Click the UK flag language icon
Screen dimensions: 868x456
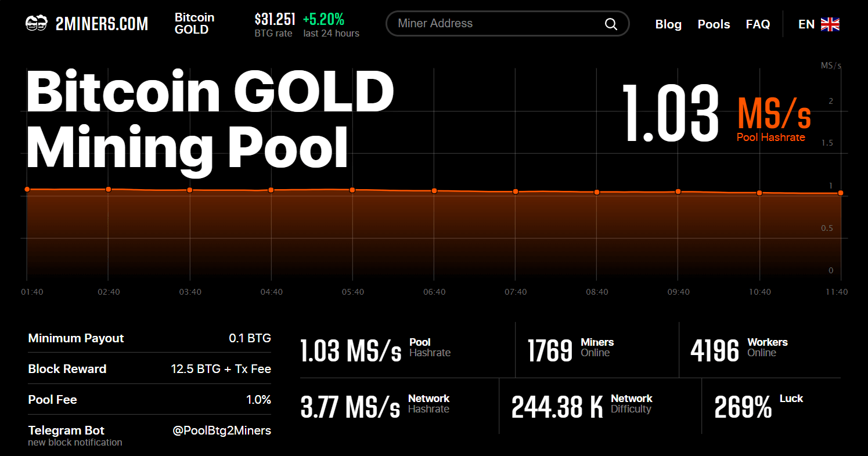pyautogui.click(x=830, y=24)
